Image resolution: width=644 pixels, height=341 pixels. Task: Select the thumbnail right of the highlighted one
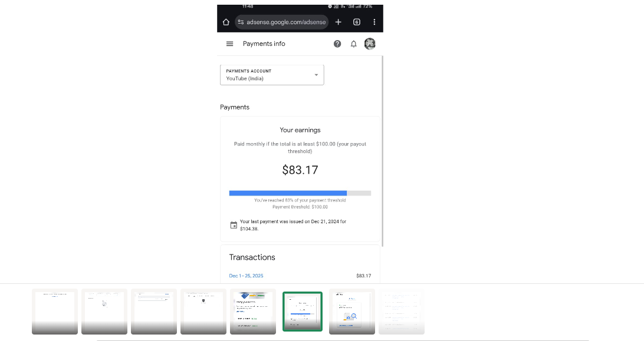[352, 312]
